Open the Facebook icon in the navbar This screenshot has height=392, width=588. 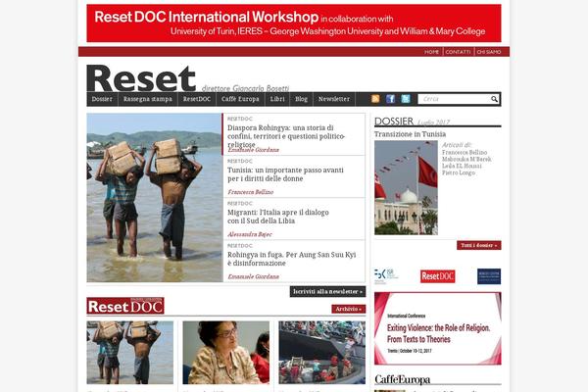pyautogui.click(x=390, y=99)
